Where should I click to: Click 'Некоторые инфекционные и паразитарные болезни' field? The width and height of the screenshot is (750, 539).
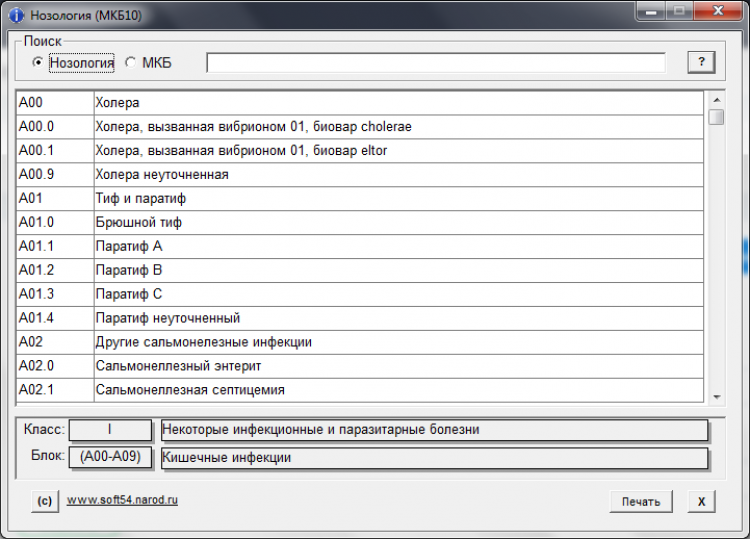pos(434,429)
